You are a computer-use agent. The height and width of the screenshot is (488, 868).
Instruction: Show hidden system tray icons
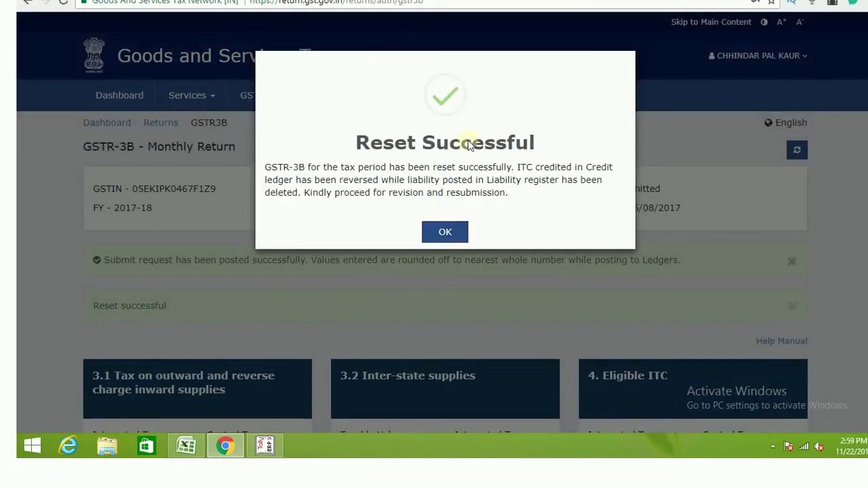point(772,447)
